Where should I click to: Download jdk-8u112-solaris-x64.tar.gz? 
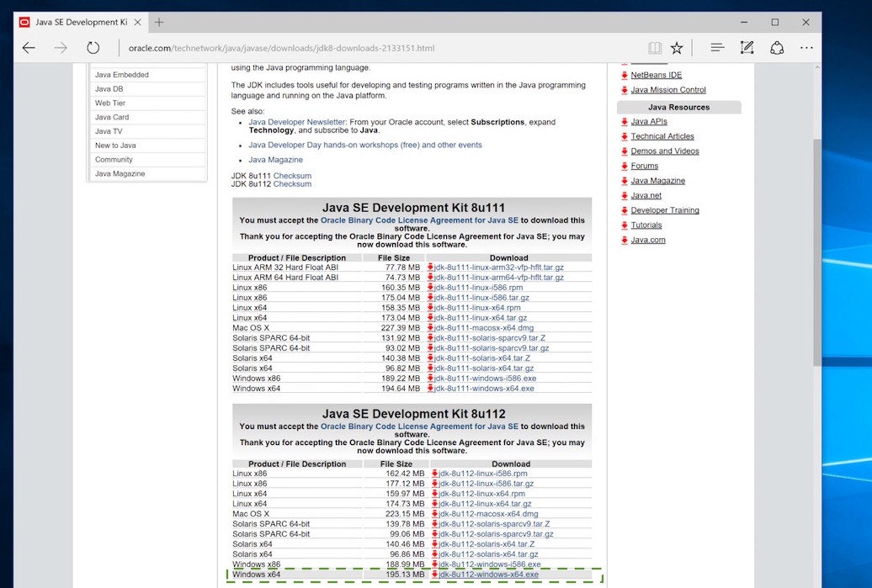[487, 554]
